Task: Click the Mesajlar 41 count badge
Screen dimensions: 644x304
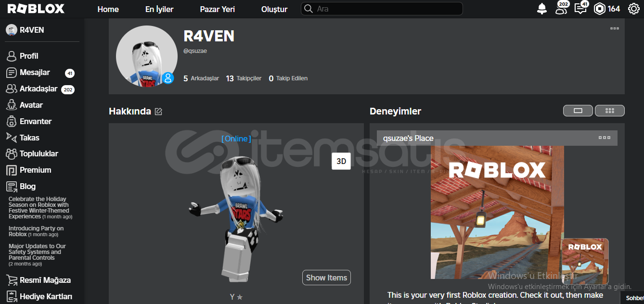Action: pos(70,74)
